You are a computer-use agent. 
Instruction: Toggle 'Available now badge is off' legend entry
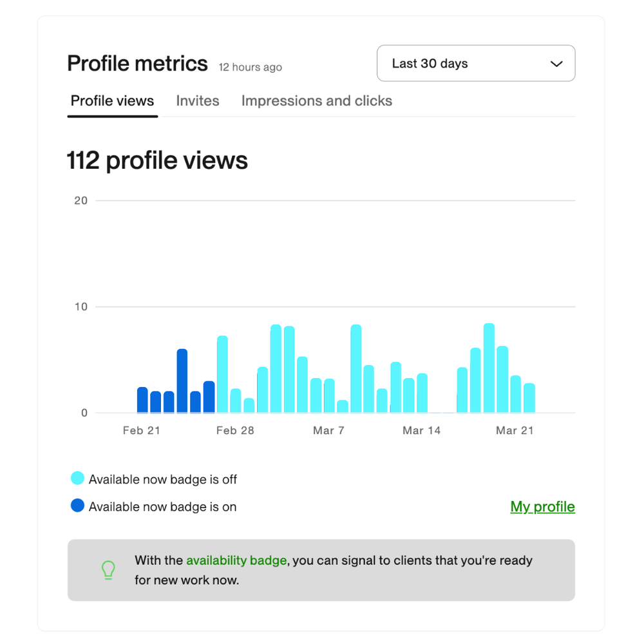tap(155, 479)
